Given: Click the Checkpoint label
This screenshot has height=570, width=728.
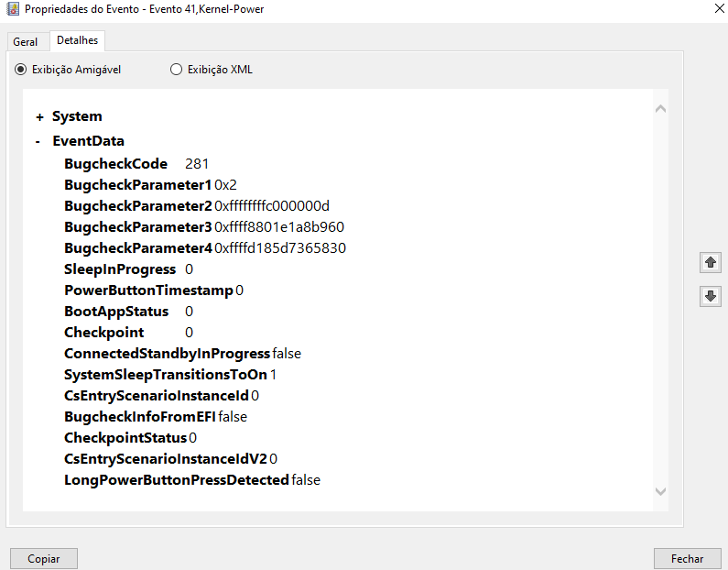Looking at the screenshot, I should [104, 333].
